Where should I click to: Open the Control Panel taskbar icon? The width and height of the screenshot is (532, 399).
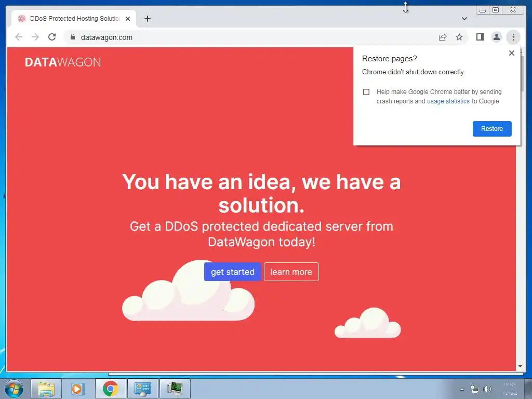[x=142, y=389]
